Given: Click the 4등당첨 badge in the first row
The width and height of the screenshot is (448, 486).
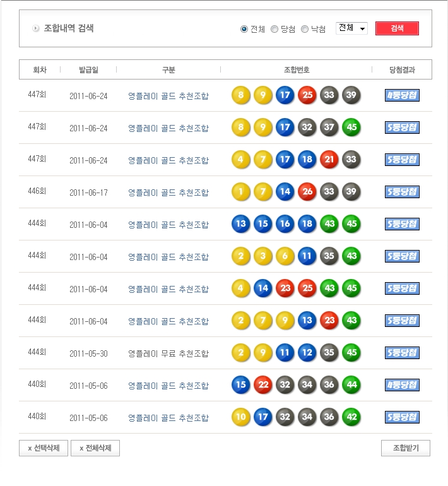Looking at the screenshot, I should (x=402, y=95).
